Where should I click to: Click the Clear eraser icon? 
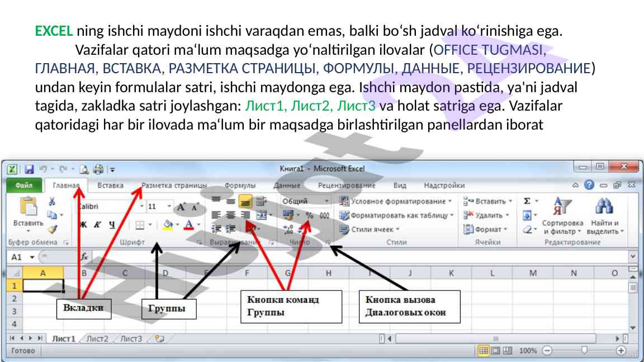coord(527,230)
